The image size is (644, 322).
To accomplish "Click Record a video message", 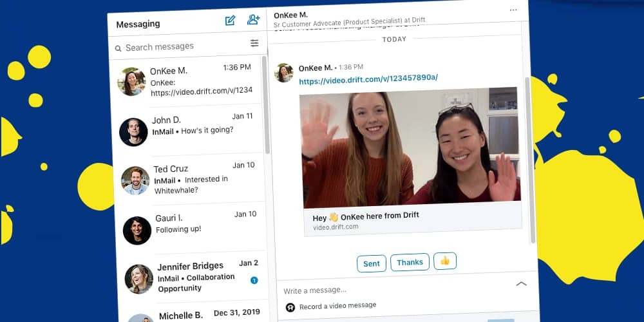I will (337, 306).
